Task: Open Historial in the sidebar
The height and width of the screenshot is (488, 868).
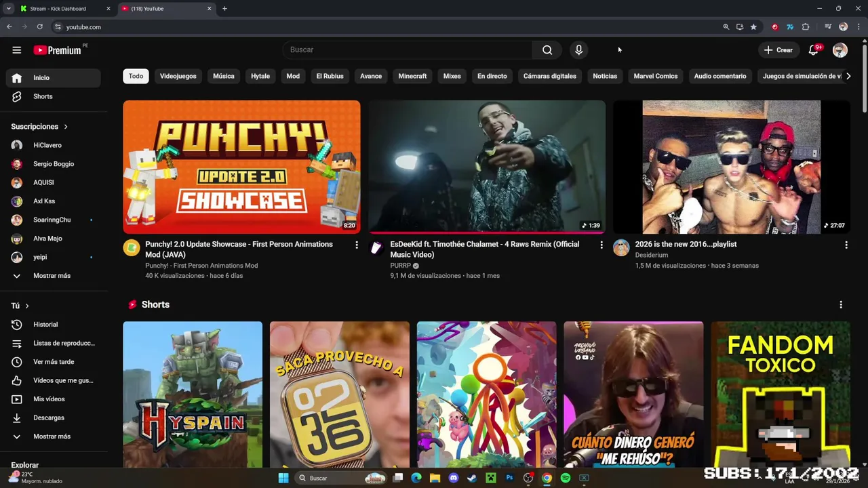Action: (x=54, y=325)
